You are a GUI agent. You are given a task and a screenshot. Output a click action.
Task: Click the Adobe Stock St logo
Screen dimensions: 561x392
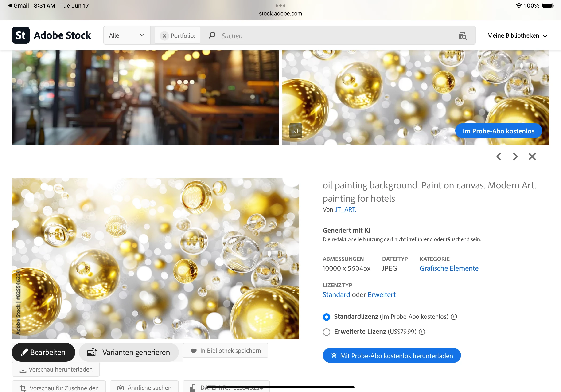coord(21,35)
